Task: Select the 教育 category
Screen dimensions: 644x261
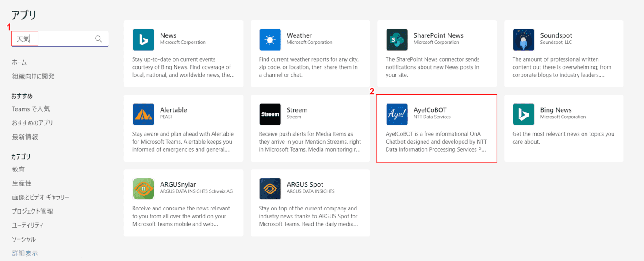Action: pos(19,169)
